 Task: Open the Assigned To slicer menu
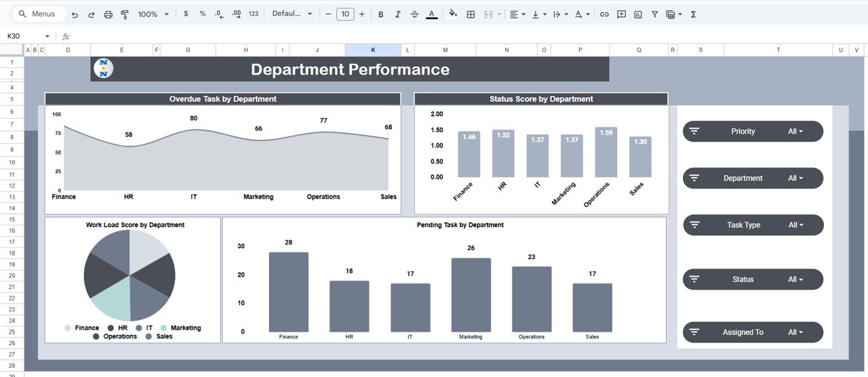click(x=795, y=332)
